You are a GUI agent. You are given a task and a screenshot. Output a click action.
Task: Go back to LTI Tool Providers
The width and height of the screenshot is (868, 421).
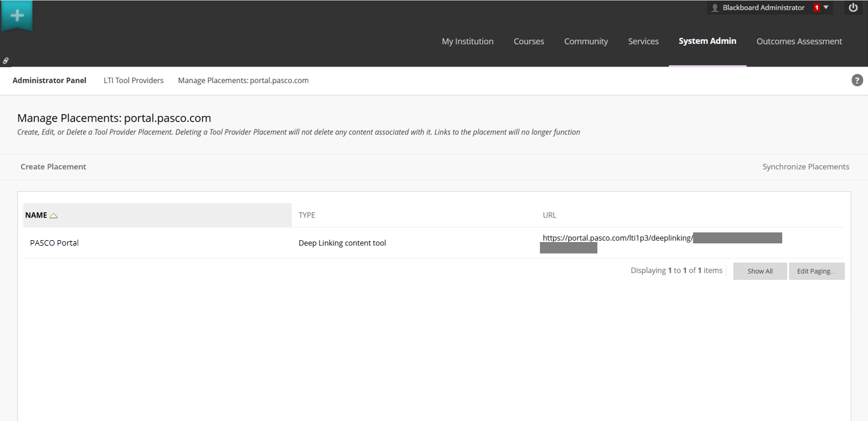click(x=134, y=81)
